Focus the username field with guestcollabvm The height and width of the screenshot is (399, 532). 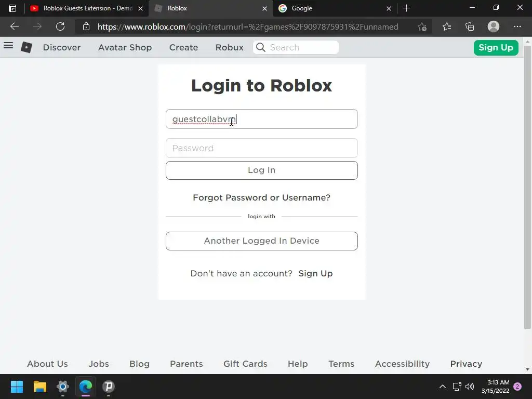coord(262,119)
